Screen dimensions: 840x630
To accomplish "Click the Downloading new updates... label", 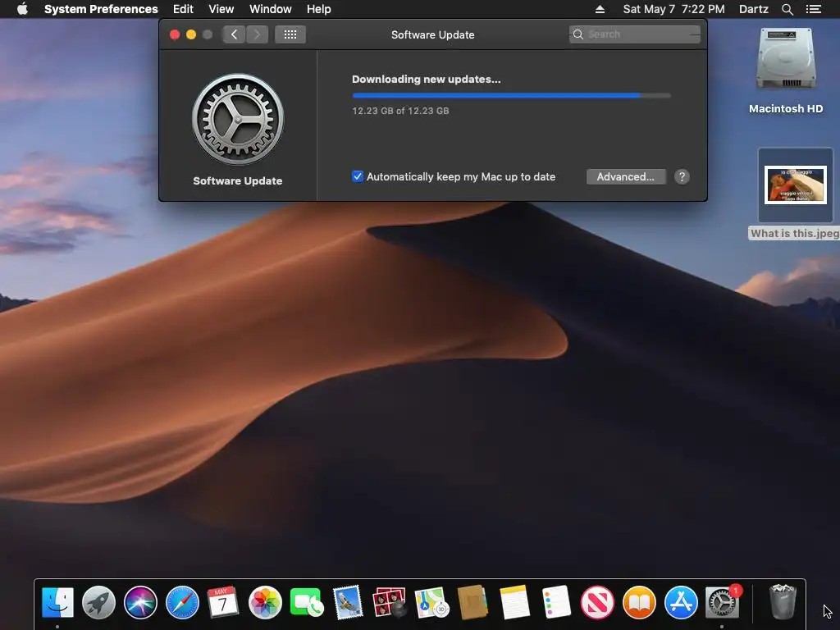I will point(427,80).
